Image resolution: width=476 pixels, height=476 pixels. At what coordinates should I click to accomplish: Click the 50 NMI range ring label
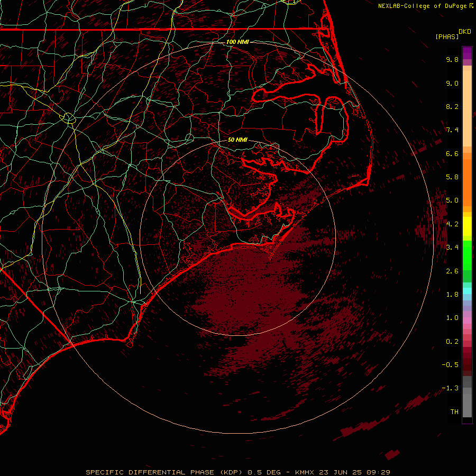click(x=237, y=140)
